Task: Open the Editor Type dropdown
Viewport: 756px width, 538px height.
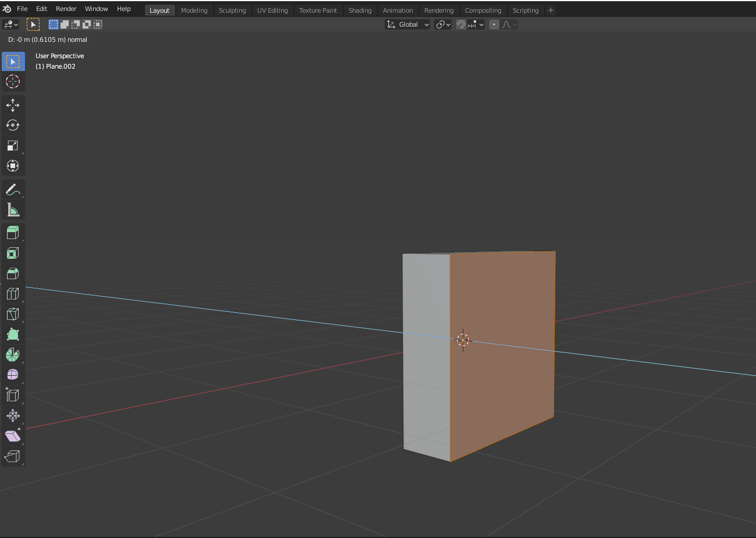Action: [10, 24]
